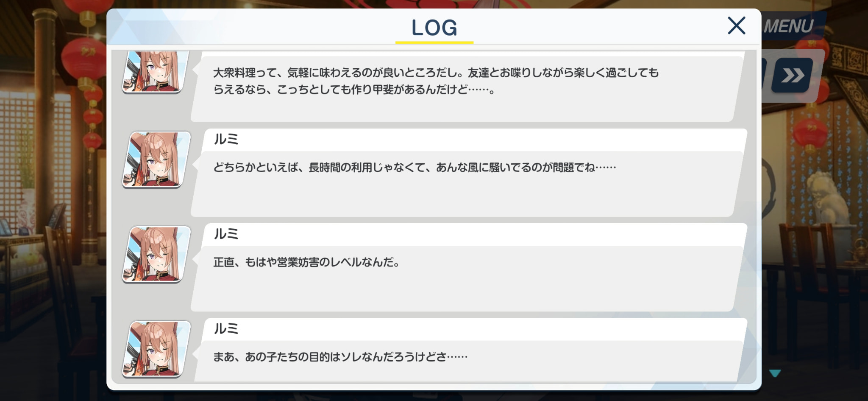Open the MENU button

point(789,26)
